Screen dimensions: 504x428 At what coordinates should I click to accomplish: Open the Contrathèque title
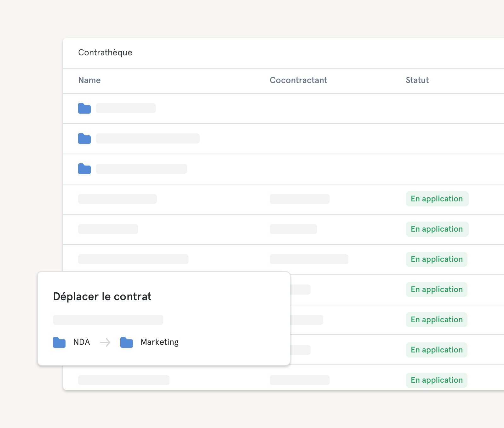click(105, 53)
